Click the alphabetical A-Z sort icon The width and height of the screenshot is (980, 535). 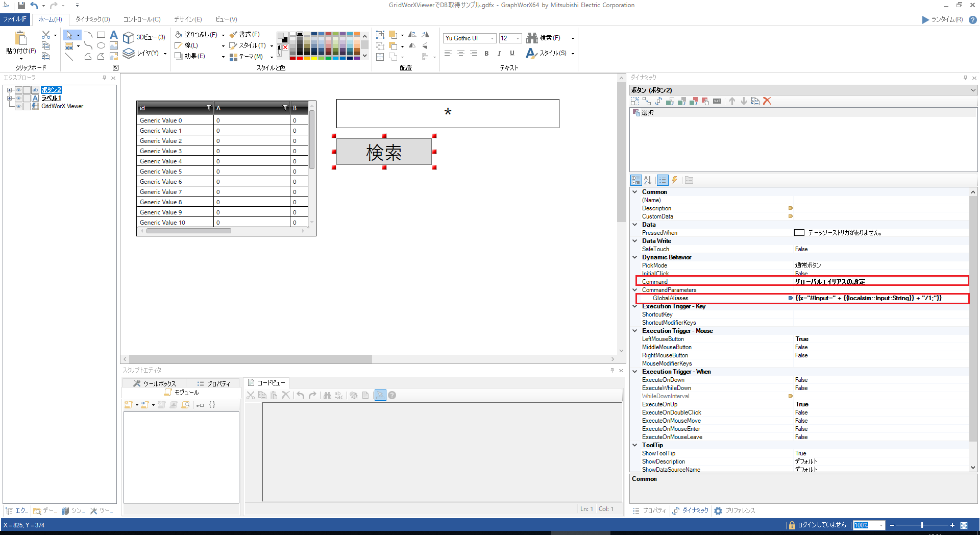pyautogui.click(x=648, y=180)
